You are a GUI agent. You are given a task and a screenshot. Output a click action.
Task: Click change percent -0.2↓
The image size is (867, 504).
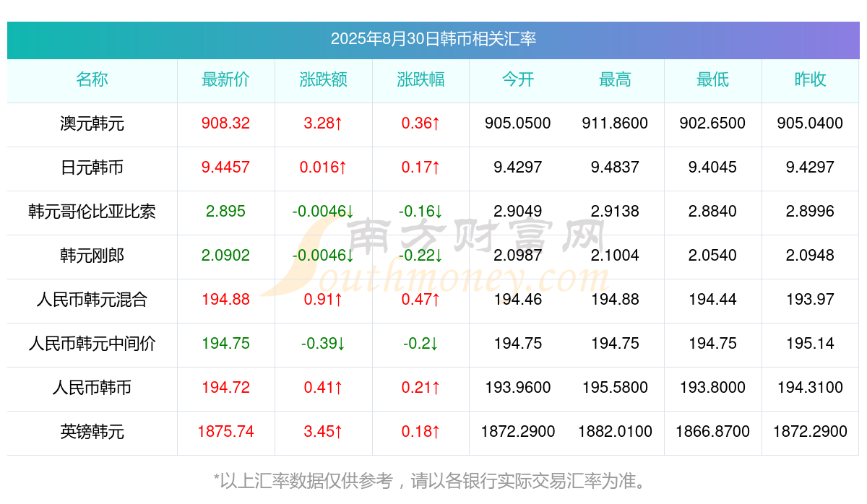pyautogui.click(x=421, y=344)
